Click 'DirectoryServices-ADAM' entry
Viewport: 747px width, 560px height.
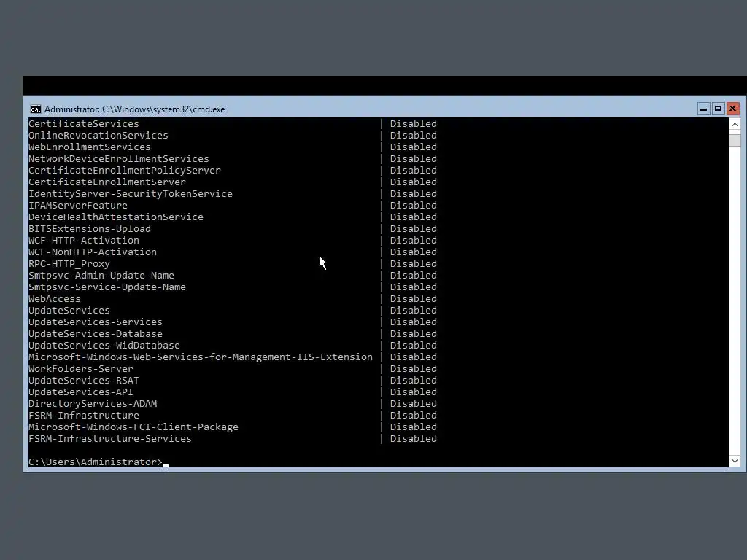click(x=93, y=404)
